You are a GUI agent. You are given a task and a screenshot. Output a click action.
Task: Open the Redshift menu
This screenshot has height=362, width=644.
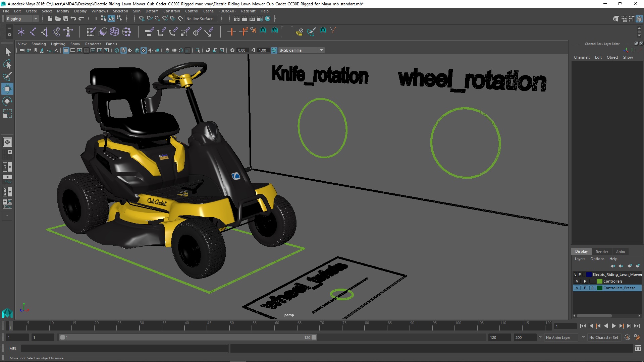coord(248,11)
